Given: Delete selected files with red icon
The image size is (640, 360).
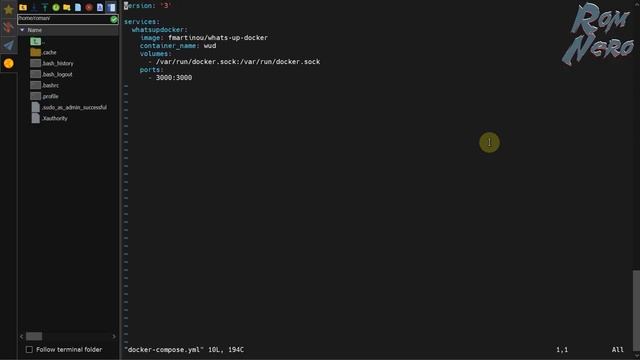Looking at the screenshot, I should point(89,7).
